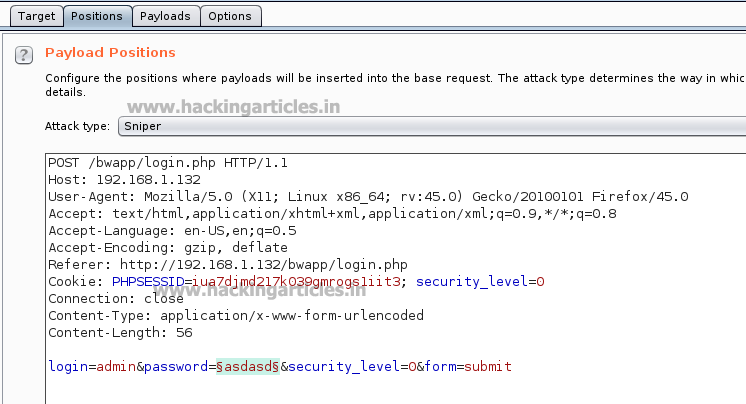746x404 pixels.
Task: Place cursor on Content-Length: 56 line
Action: click(120, 332)
